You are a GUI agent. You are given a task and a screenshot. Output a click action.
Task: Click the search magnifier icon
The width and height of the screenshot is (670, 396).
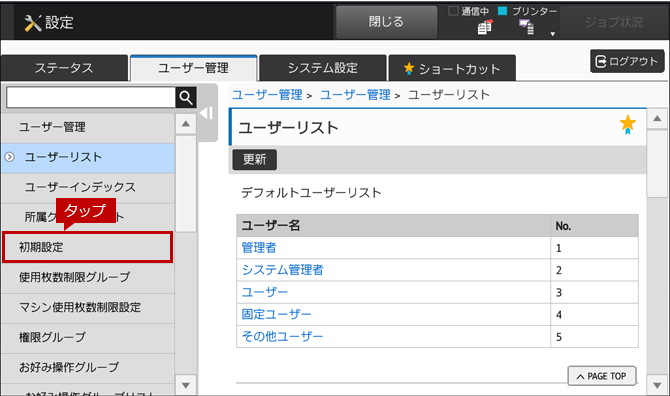tap(186, 98)
